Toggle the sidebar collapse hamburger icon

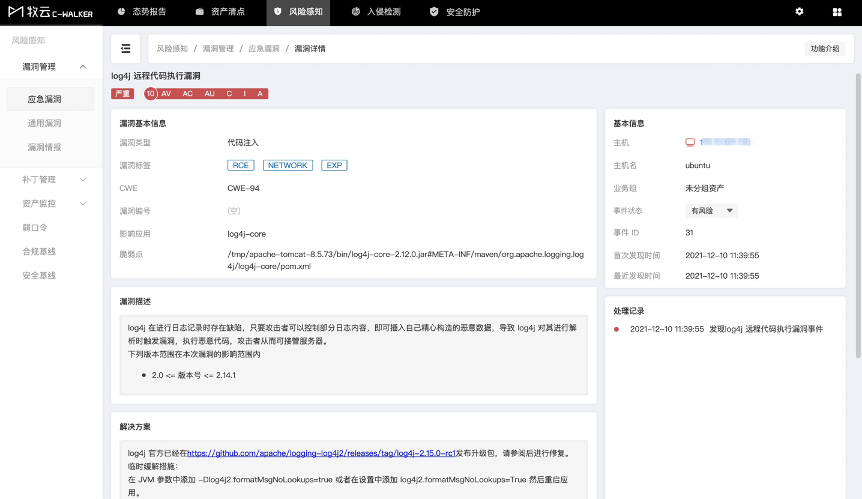pyautogui.click(x=125, y=48)
